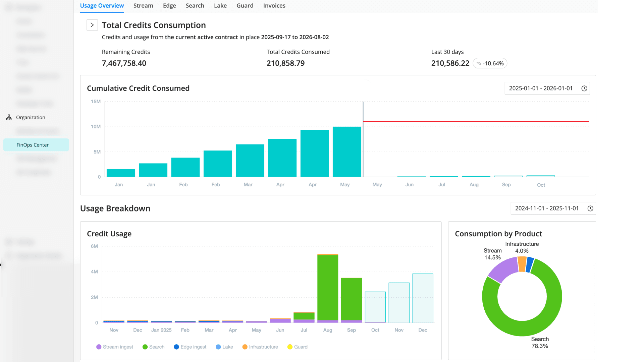Expand the Total Credits Consumption section
This screenshot has height=362, width=644.
coord(92,25)
